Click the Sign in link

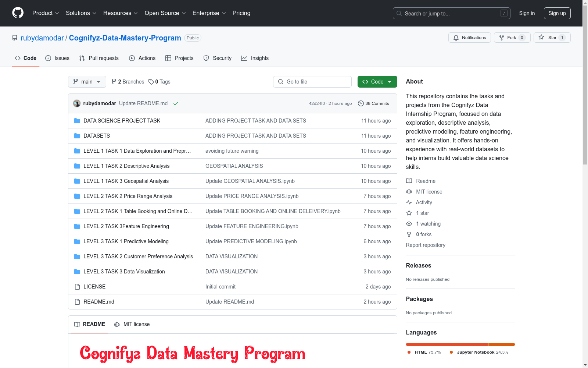pyautogui.click(x=527, y=13)
